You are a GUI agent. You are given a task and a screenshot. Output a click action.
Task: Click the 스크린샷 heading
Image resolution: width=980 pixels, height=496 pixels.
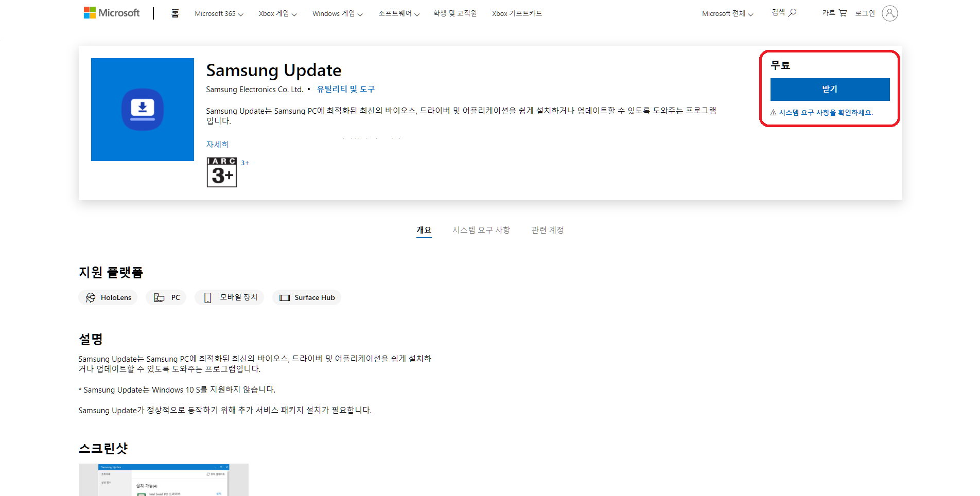[103, 449]
